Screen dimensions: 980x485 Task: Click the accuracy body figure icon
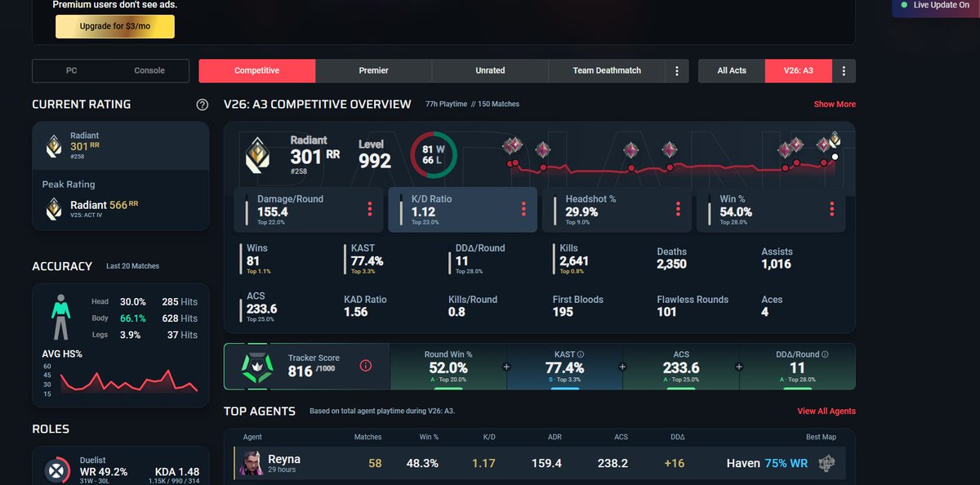pyautogui.click(x=60, y=318)
